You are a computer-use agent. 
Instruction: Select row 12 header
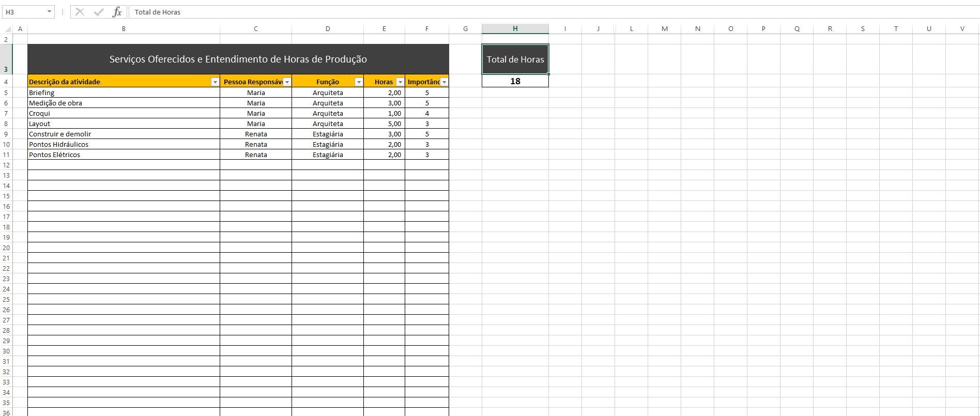(6, 165)
